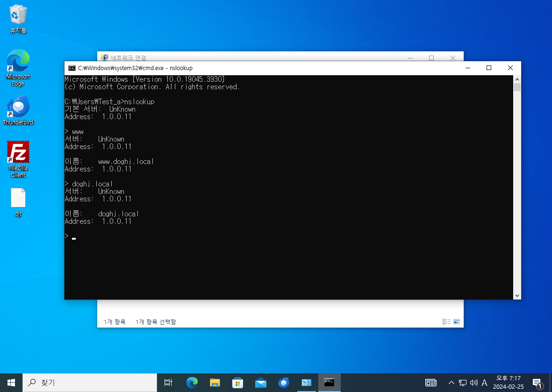
Task: Maximize the cmd.exe nslookup window
Action: (x=489, y=68)
